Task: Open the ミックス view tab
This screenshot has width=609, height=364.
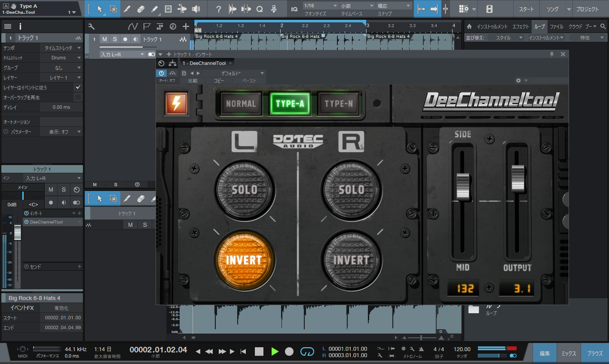Action: pyautogui.click(x=568, y=353)
